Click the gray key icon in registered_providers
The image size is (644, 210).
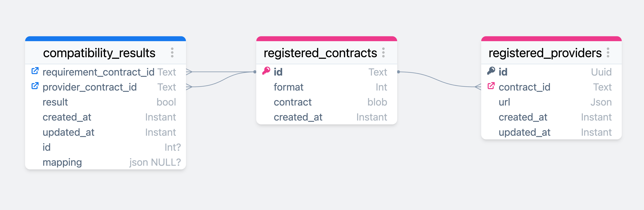click(491, 71)
